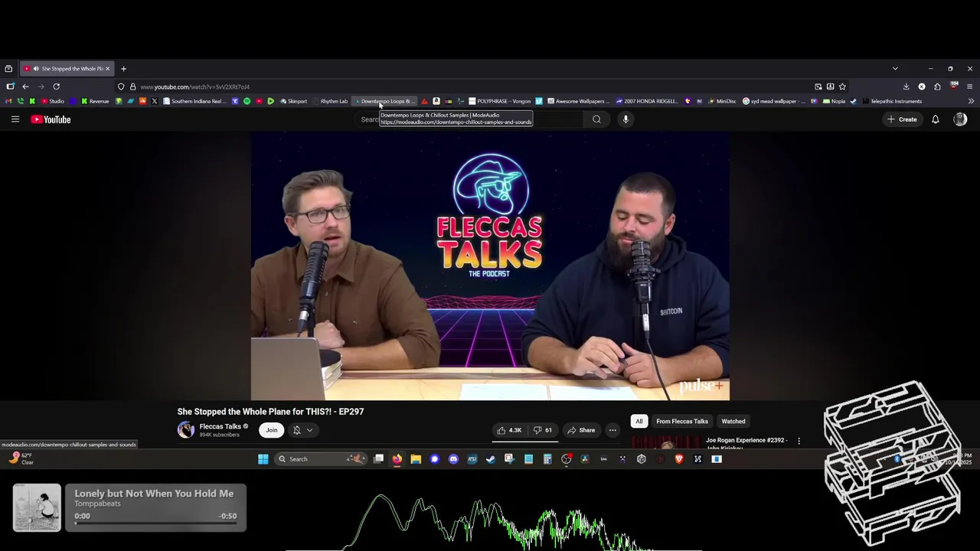980x551 pixels.
Task: Open YouTube notifications bell
Action: (935, 119)
